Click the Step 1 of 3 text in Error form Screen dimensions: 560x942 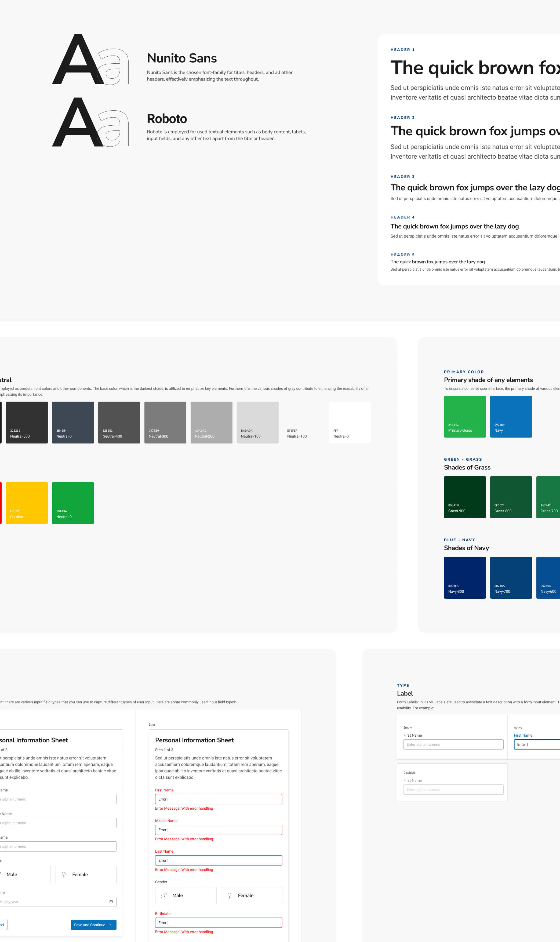coord(164,750)
